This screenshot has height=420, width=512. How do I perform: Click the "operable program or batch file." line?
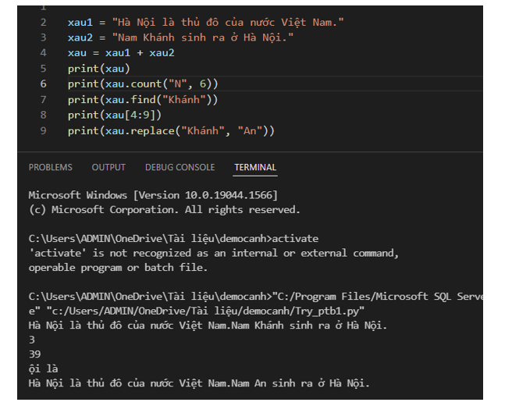coord(118,268)
